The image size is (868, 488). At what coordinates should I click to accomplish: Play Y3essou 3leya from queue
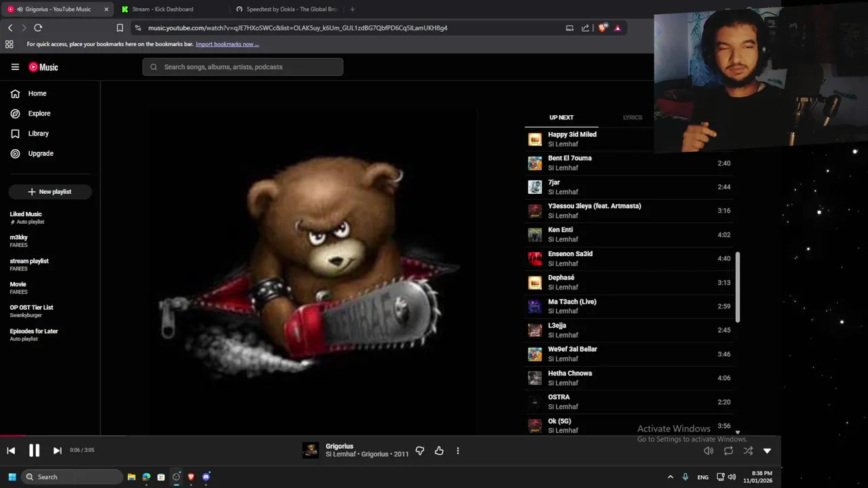[629, 211]
